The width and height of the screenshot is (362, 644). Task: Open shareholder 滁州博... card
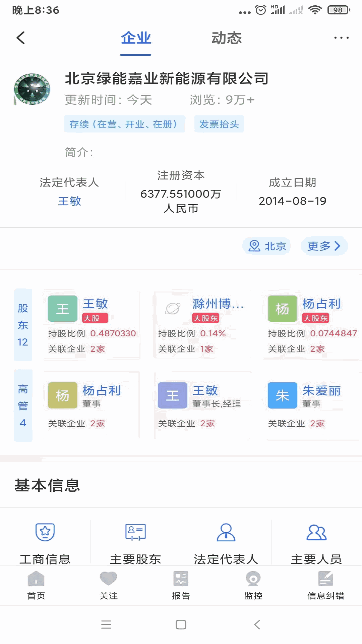coord(202,325)
